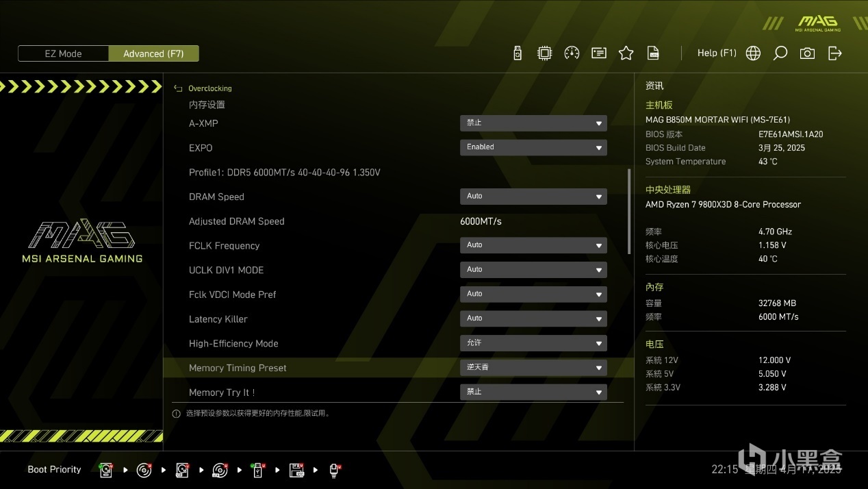The height and width of the screenshot is (489, 868).
Task: Open search with the magnifier icon
Action: (x=780, y=53)
